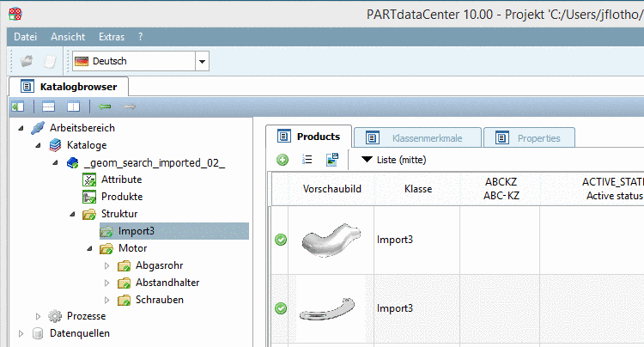The height and width of the screenshot is (347, 644).
Task: Click the hide tree panel icon
Action: 18,107
